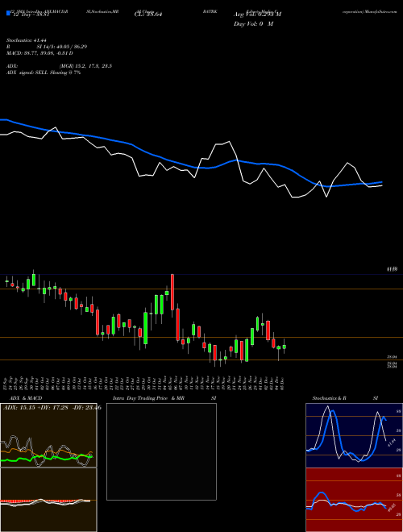Click the red RSI chart panel
The image size is (403, 532).
pos(354,500)
